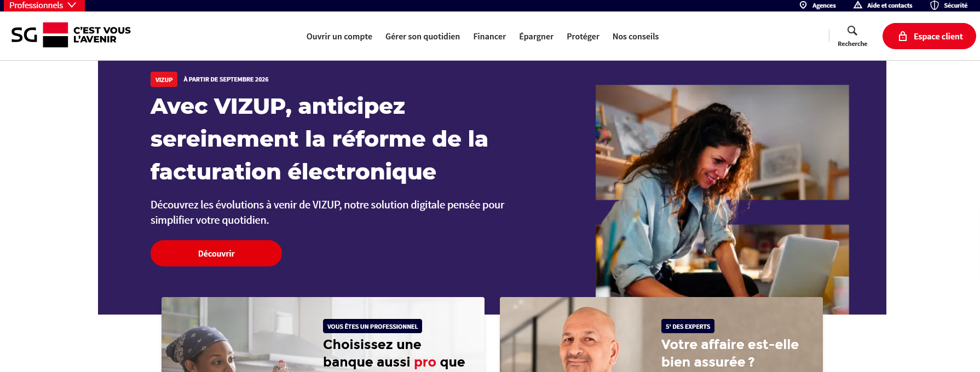Click the Aide et contacts warning triangle icon
980x372 pixels.
coord(858,5)
